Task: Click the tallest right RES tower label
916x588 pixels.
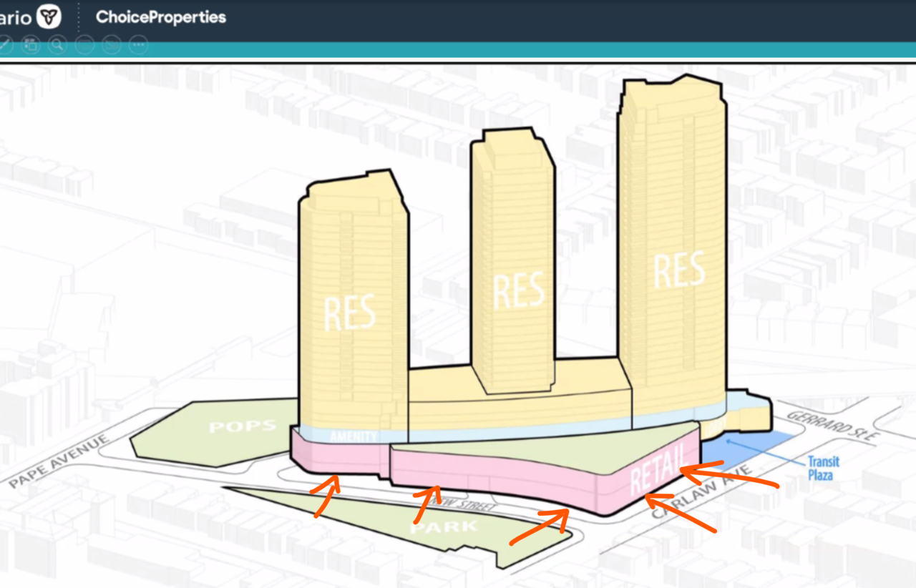Action: point(678,270)
